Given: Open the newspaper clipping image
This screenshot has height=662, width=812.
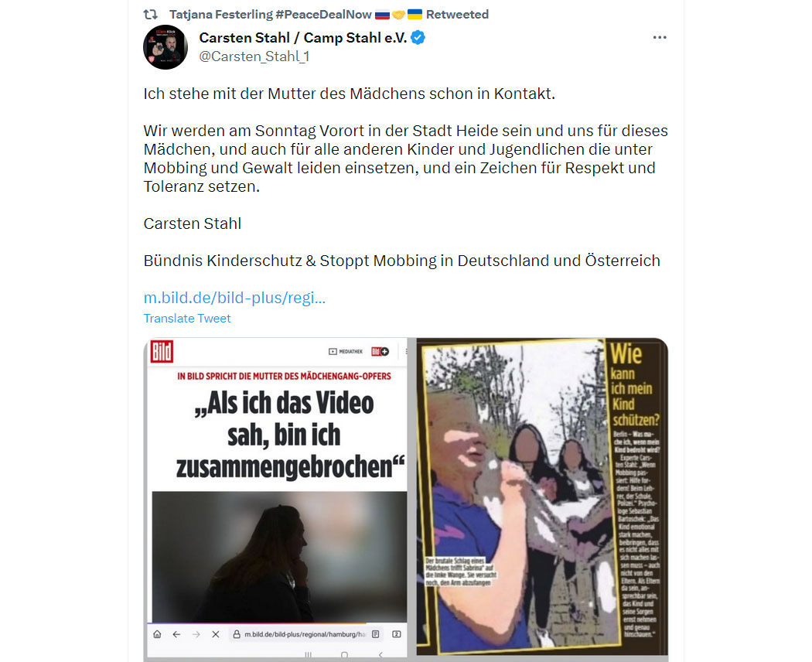Looking at the screenshot, I should [542, 497].
